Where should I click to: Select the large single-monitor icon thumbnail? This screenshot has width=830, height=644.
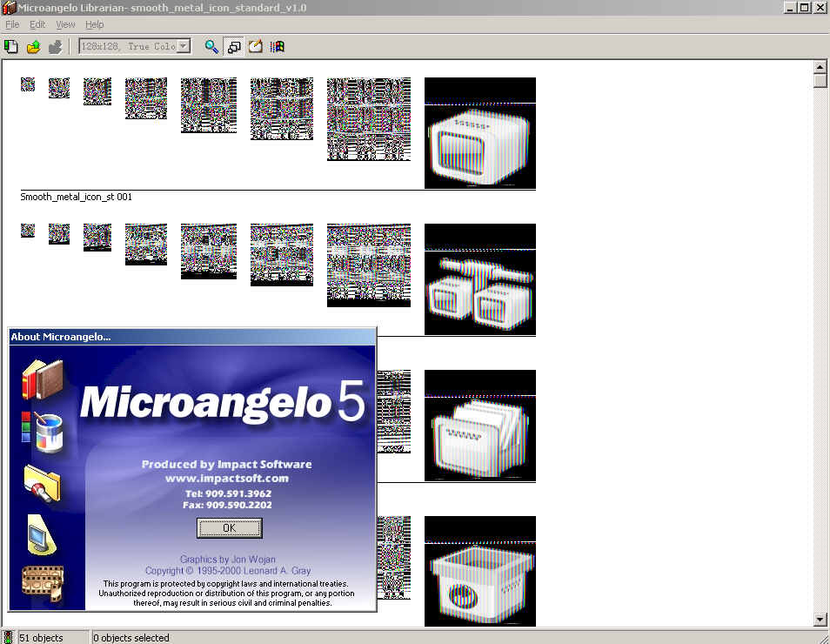coord(480,133)
